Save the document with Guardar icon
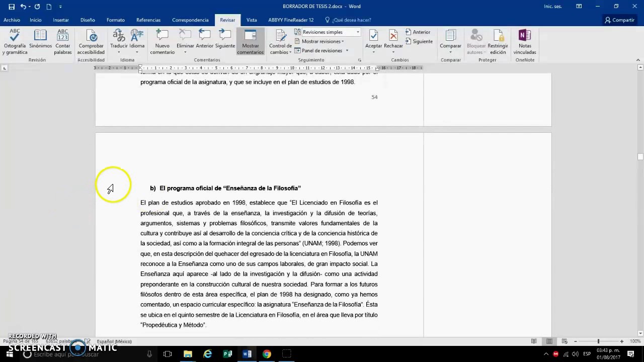The image size is (644, 362). tap(11, 7)
